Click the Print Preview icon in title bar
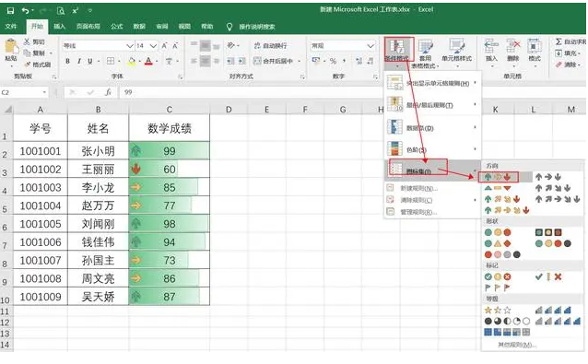 [61, 10]
